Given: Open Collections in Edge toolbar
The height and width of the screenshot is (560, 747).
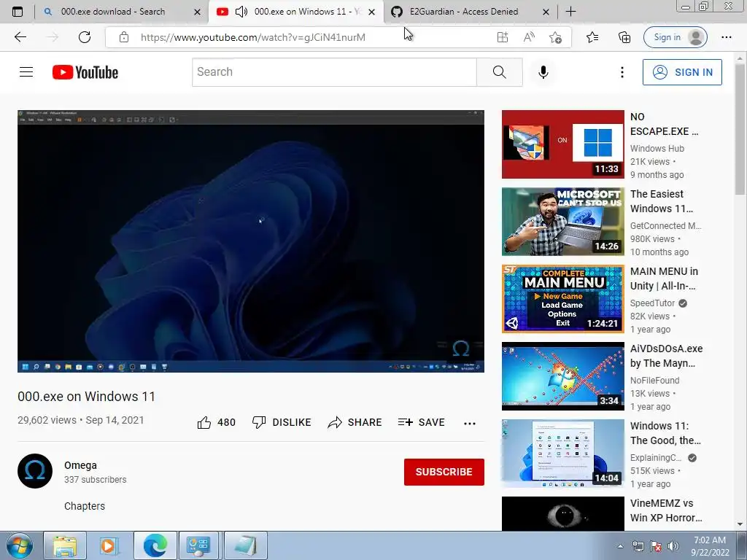Looking at the screenshot, I should coord(624,37).
